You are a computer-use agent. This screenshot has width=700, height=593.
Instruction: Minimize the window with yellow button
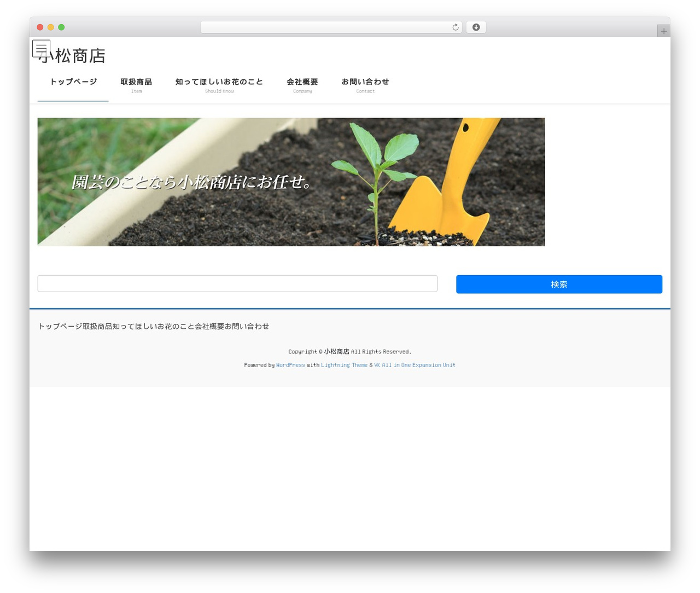51,27
